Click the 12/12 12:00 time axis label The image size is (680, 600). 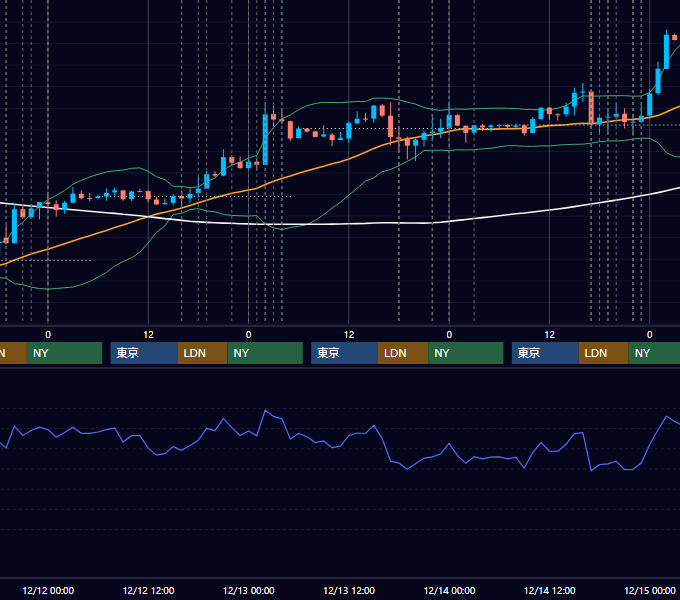(x=148, y=590)
